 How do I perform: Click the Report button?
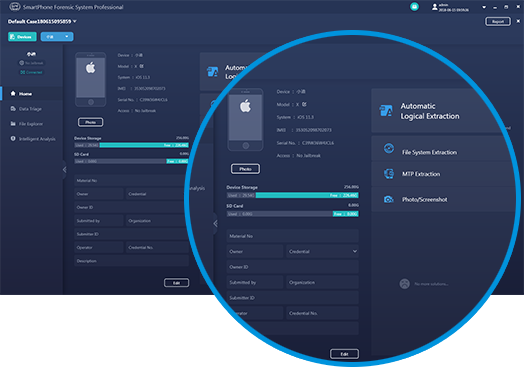pyautogui.click(x=498, y=21)
